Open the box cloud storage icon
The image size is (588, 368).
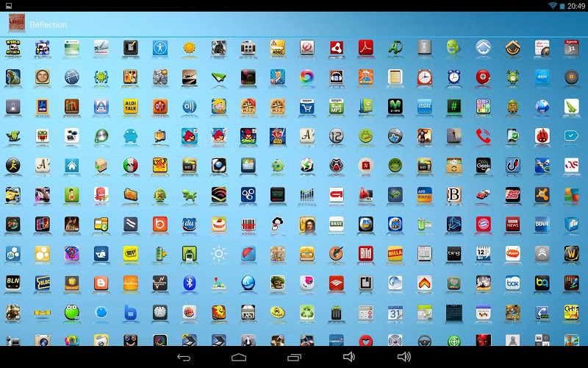pos(512,283)
